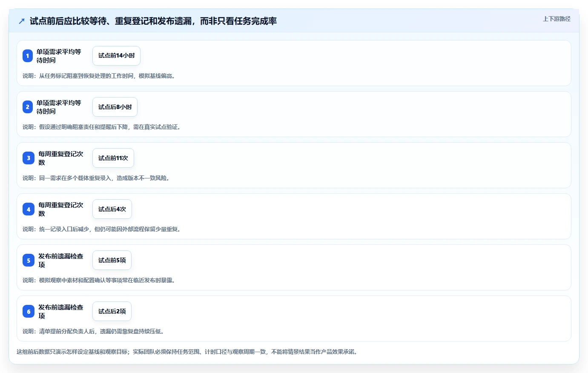This screenshot has height=373, width=588.
Task: Select the 试点后4次 chip
Action: [x=112, y=209]
